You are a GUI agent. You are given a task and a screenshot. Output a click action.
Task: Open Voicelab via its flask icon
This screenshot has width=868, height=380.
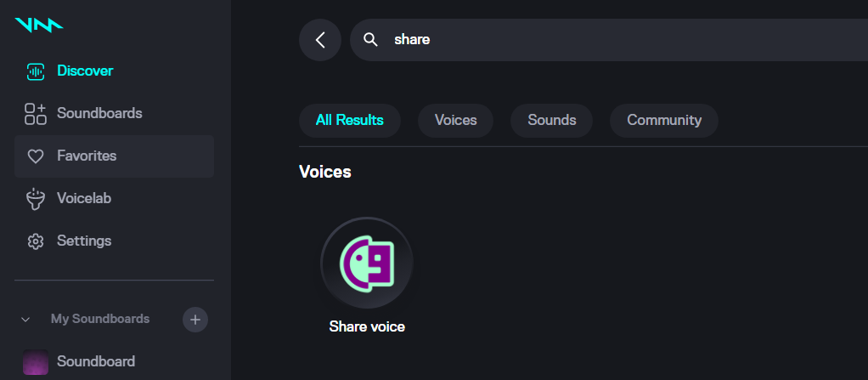coord(35,199)
